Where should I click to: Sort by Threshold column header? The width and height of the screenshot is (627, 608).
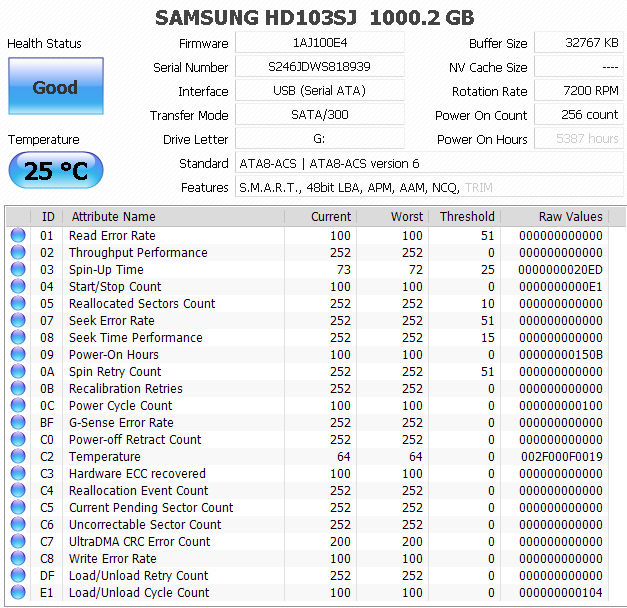click(464, 216)
